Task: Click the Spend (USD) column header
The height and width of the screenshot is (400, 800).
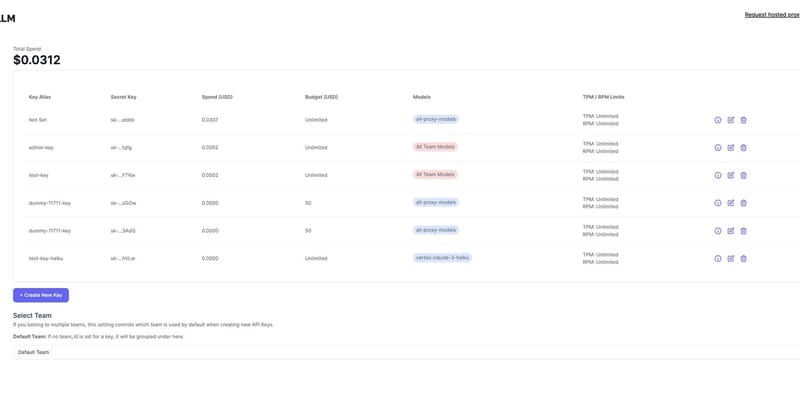Action: pyautogui.click(x=217, y=97)
